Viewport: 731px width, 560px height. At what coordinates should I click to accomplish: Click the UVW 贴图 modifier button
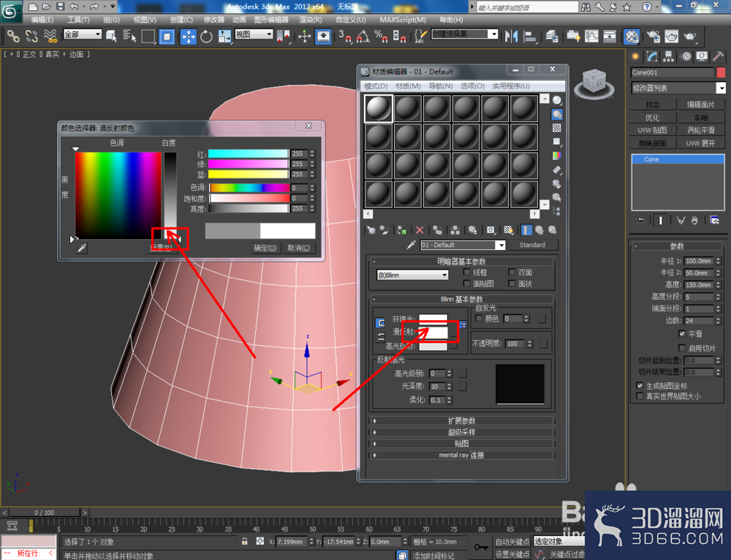pyautogui.click(x=653, y=130)
